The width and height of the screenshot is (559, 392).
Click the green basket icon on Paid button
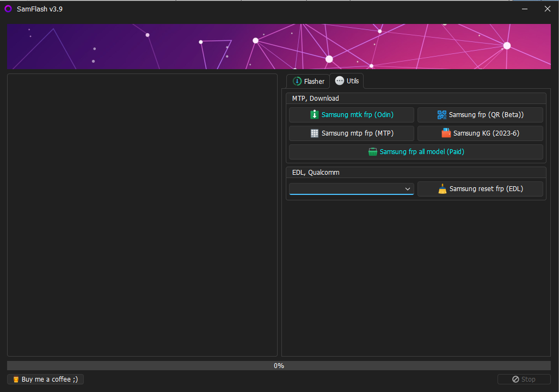coord(372,152)
